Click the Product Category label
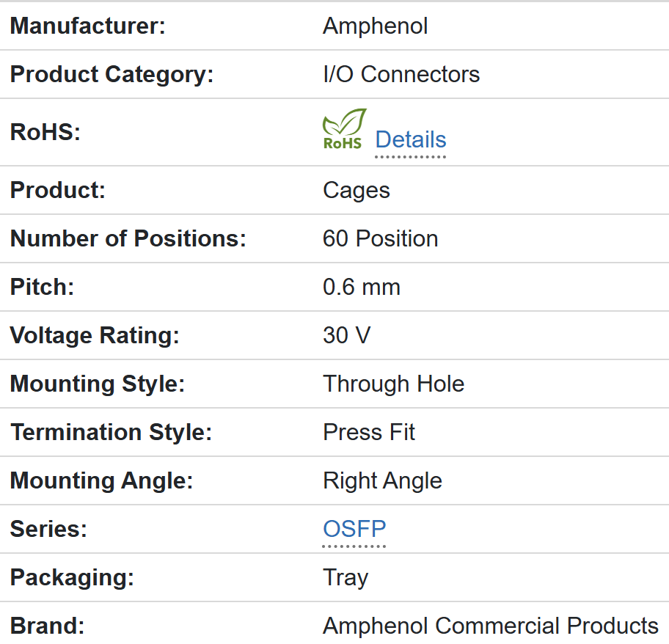669x644 pixels. pyautogui.click(x=111, y=74)
